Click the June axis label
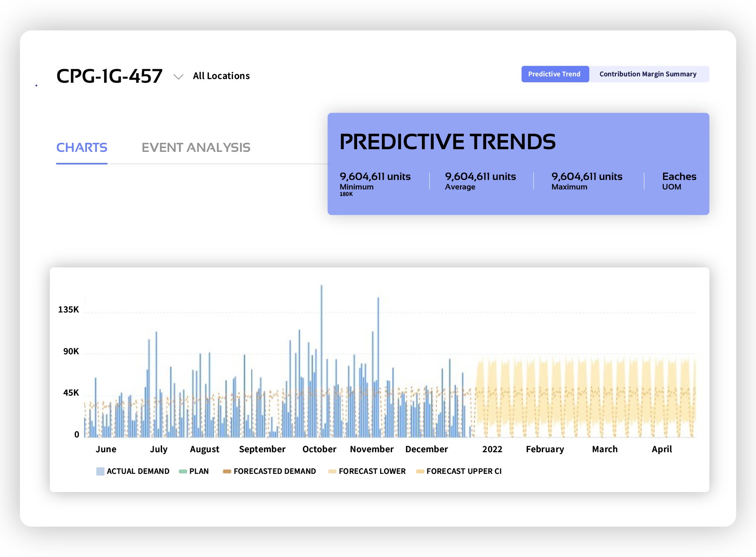The image size is (756, 557). click(106, 449)
